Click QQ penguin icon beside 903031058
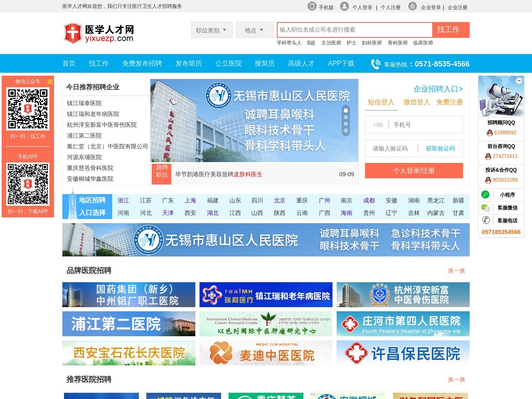Screen dimensions: 532x399 [x=488, y=180]
